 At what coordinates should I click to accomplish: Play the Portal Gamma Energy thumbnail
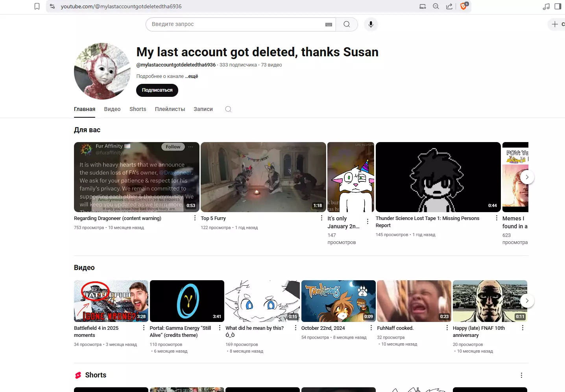pyautogui.click(x=187, y=301)
